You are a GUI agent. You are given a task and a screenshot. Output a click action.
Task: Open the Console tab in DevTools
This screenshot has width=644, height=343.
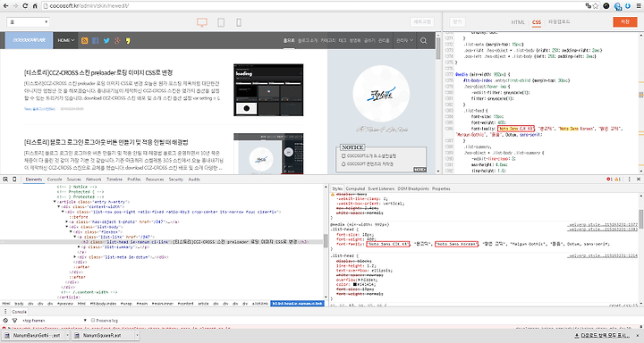(55, 180)
